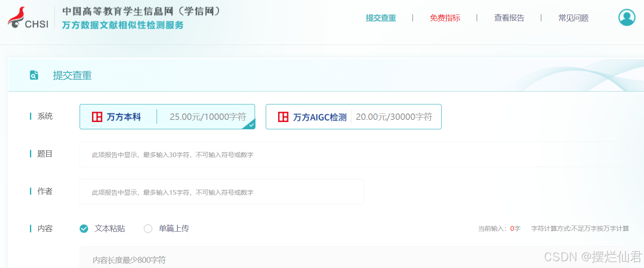Go to 查看报告 in top navigation
This screenshot has height=268, width=644.
[509, 18]
